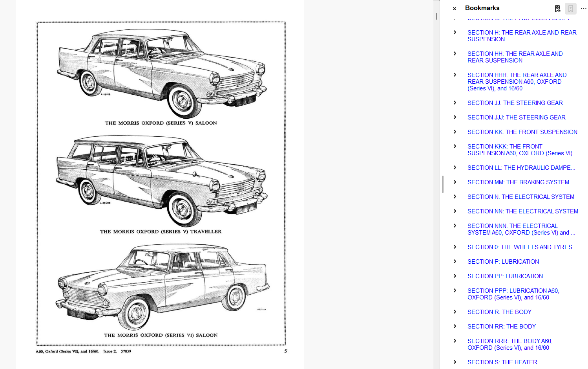Jump to SECTION JJ: THE STEERING GEAR
This screenshot has height=369, width=588.
515,103
